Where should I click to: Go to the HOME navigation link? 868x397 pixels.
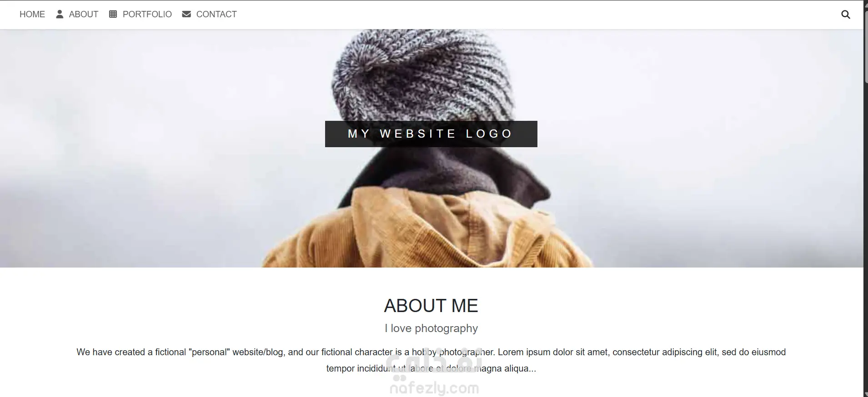coord(32,15)
